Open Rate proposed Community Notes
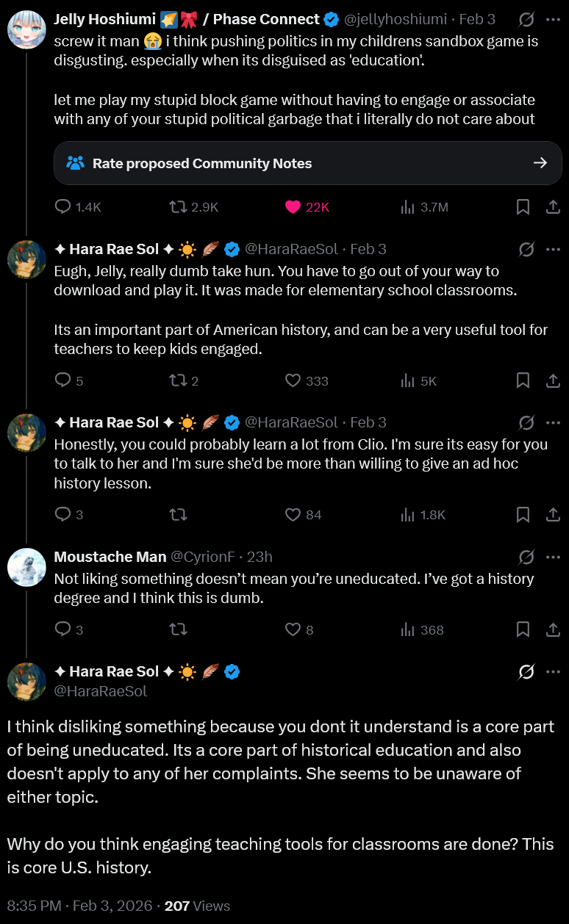Image resolution: width=569 pixels, height=924 pixels. click(307, 163)
